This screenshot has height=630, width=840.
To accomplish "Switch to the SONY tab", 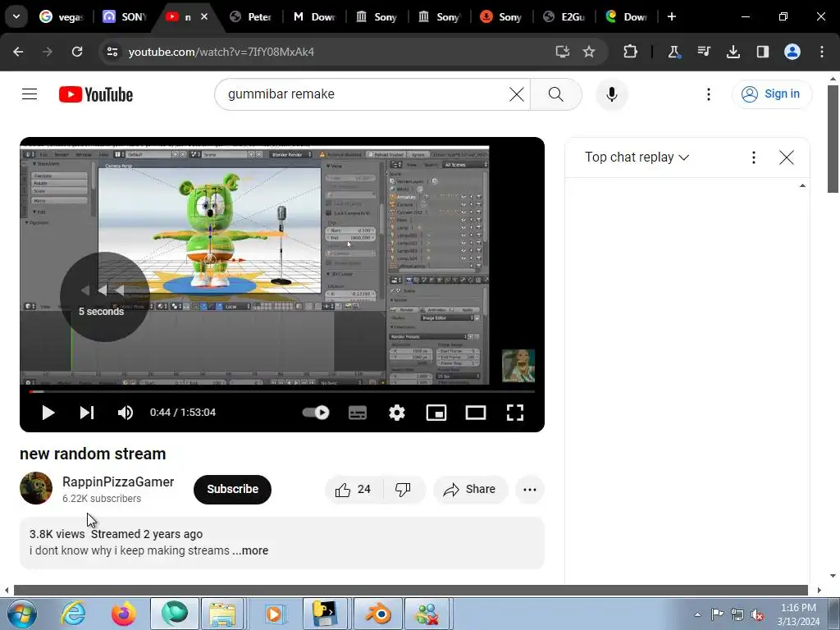I will point(125,16).
